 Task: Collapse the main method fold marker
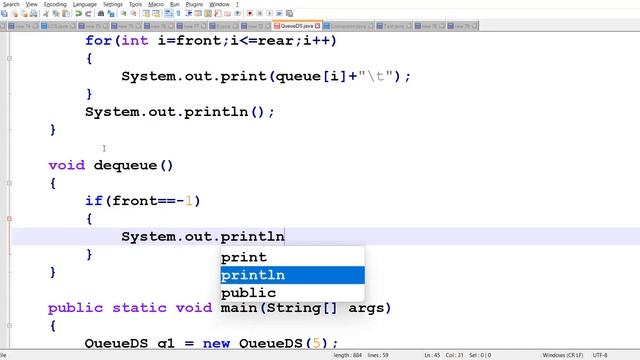click(9, 326)
